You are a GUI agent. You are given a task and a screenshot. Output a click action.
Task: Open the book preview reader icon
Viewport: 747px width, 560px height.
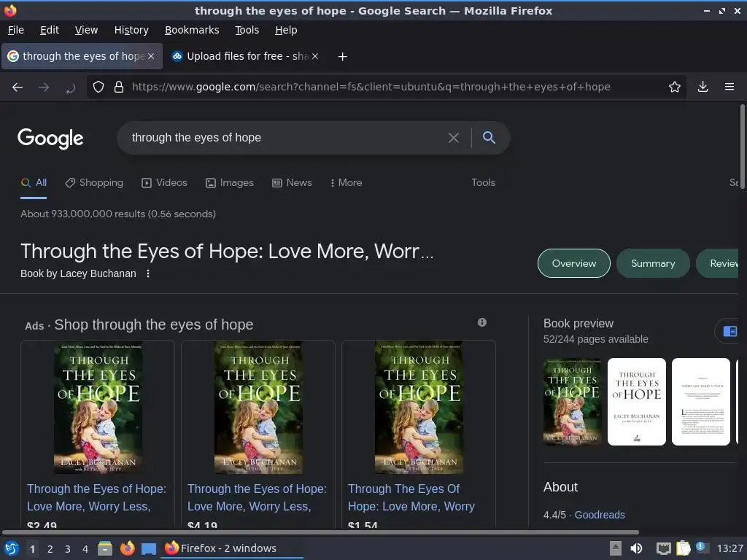coord(729,331)
